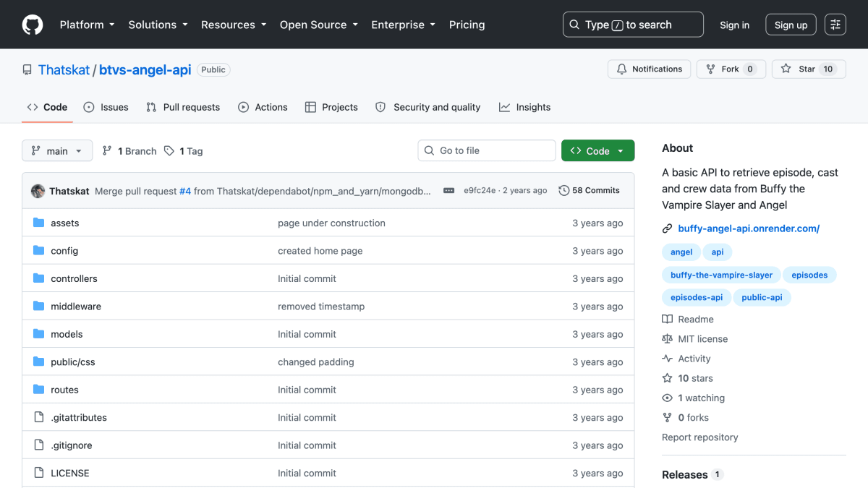Open 'removed timestamp' commit message
The height and width of the screenshot is (488, 868).
[321, 307]
